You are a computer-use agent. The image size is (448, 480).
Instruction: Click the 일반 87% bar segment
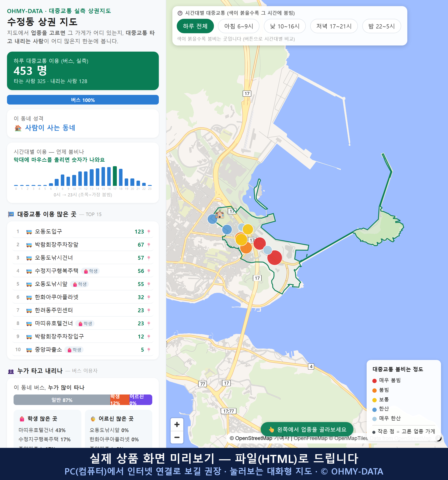62,400
